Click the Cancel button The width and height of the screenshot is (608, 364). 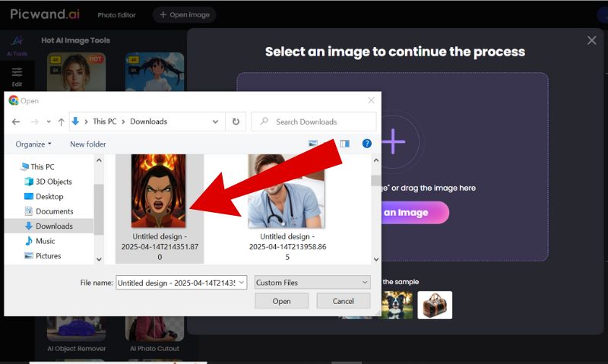[343, 301]
